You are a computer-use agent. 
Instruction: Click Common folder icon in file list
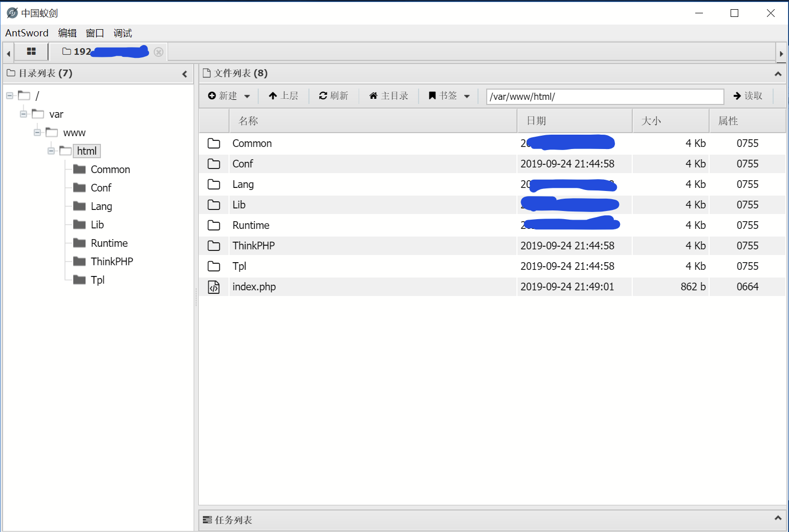click(214, 143)
